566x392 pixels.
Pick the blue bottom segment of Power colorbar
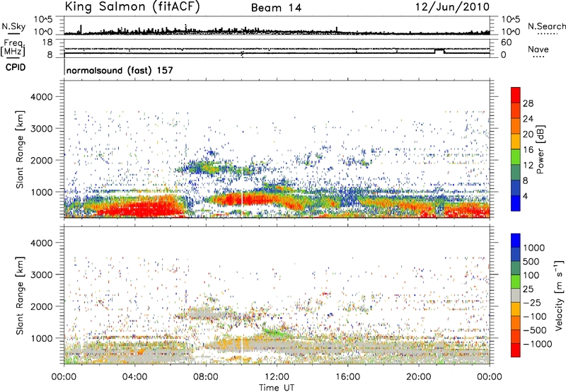[516, 204]
